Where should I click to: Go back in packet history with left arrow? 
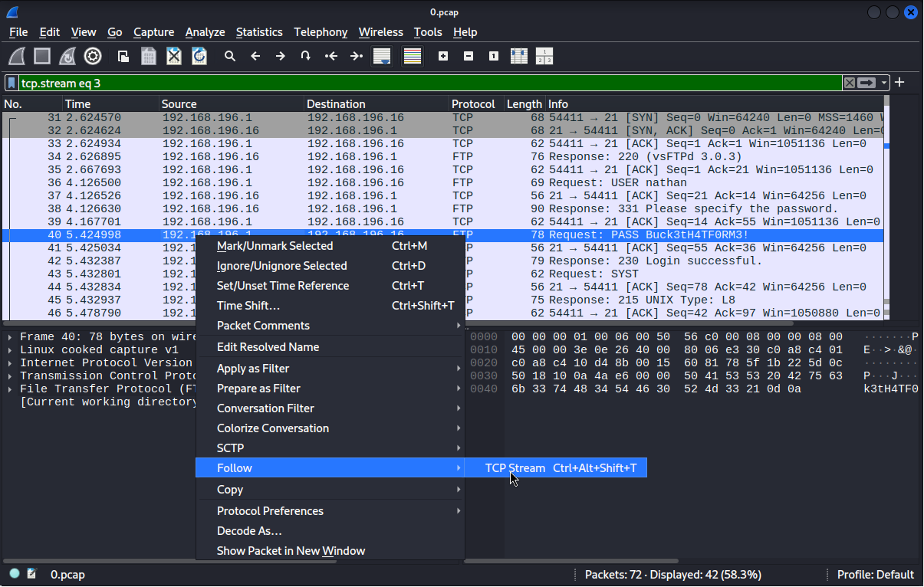(255, 56)
